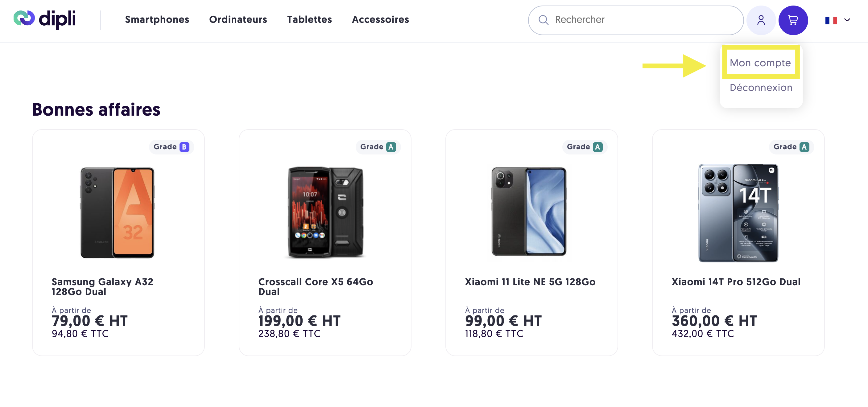This screenshot has width=868, height=407.
Task: Open the Xiaomi 14T Pro product image
Action: point(738,213)
